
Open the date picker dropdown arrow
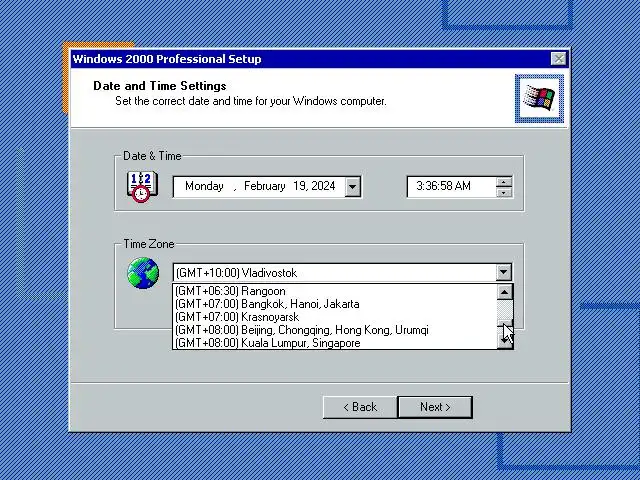(x=353, y=187)
